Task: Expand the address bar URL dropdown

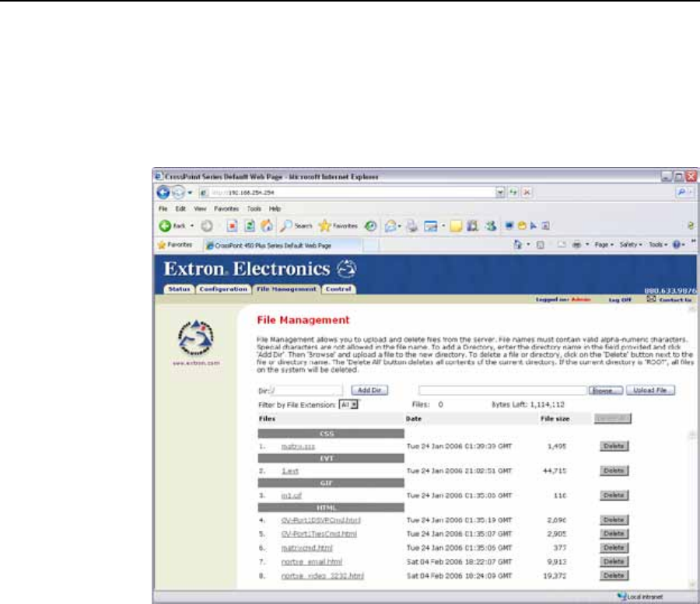Action: (501, 190)
